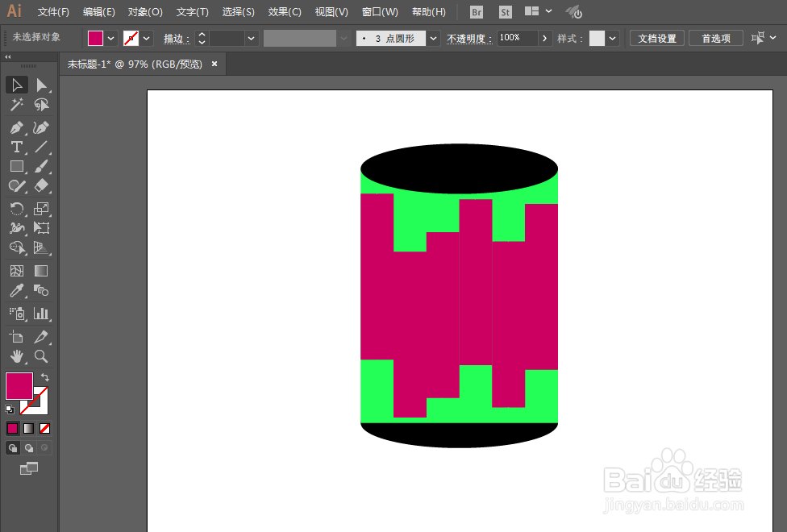Screen dimensions: 787x532
Task: Select the Selection tool in the toolbar
Action: pyautogui.click(x=16, y=85)
